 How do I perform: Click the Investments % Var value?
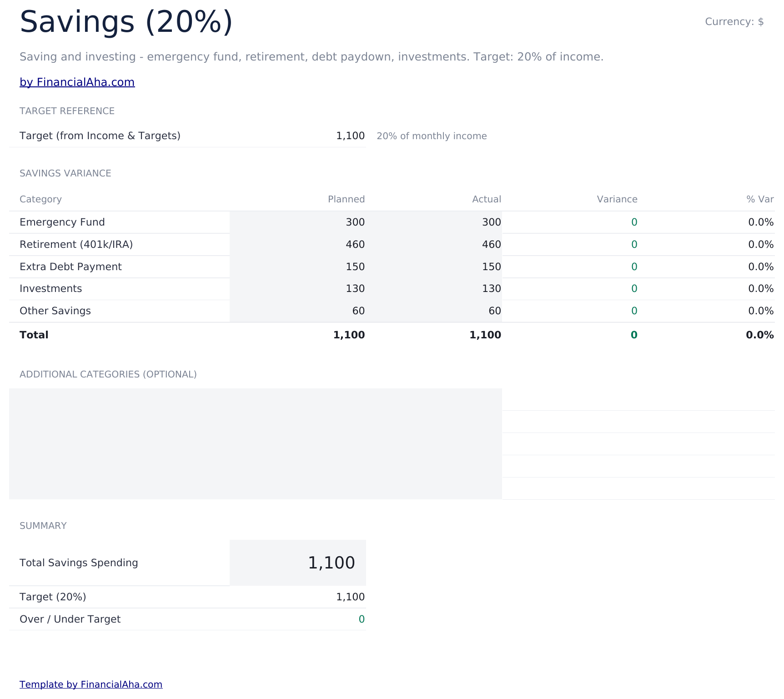(761, 289)
